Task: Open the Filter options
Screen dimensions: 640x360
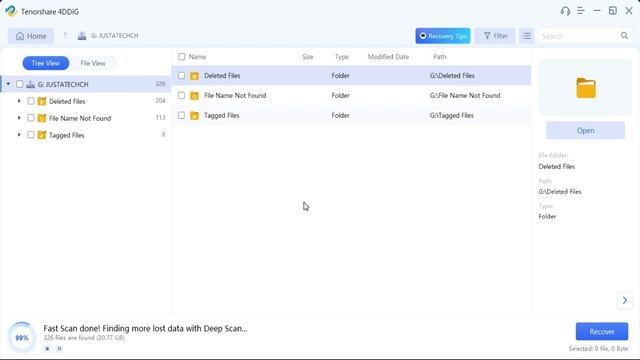Action: tap(495, 36)
